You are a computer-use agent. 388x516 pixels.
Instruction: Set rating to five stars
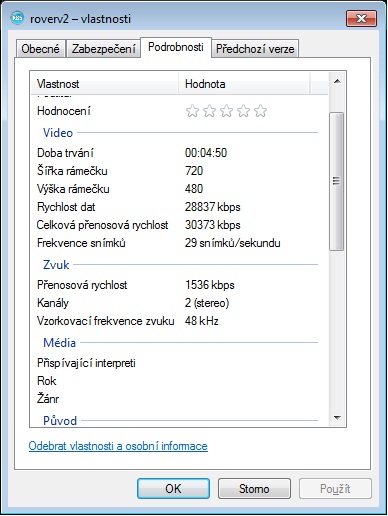click(260, 111)
